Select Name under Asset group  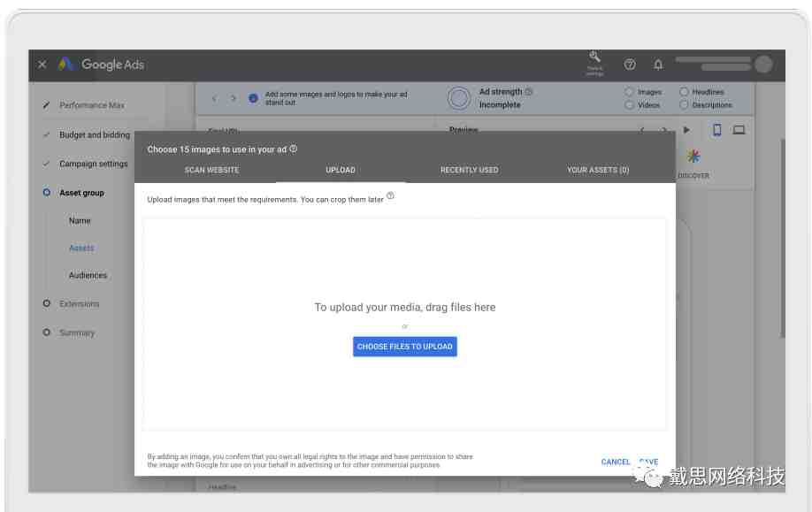pos(80,220)
